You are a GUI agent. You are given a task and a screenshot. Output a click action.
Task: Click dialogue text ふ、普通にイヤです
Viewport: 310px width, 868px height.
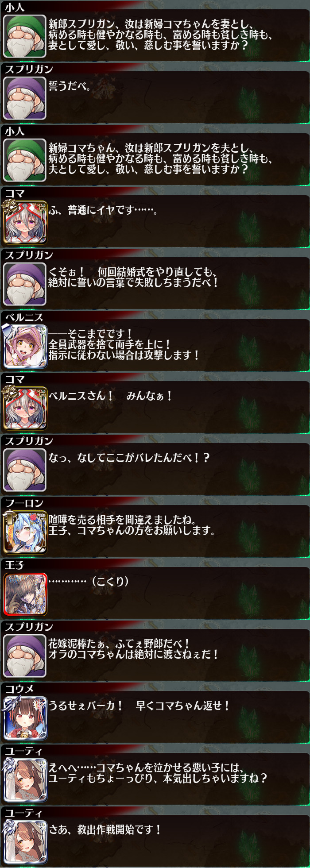tap(103, 210)
